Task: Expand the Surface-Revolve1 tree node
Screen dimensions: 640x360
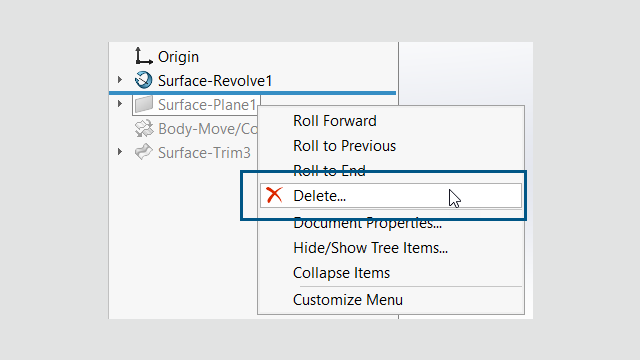Action: [x=120, y=80]
